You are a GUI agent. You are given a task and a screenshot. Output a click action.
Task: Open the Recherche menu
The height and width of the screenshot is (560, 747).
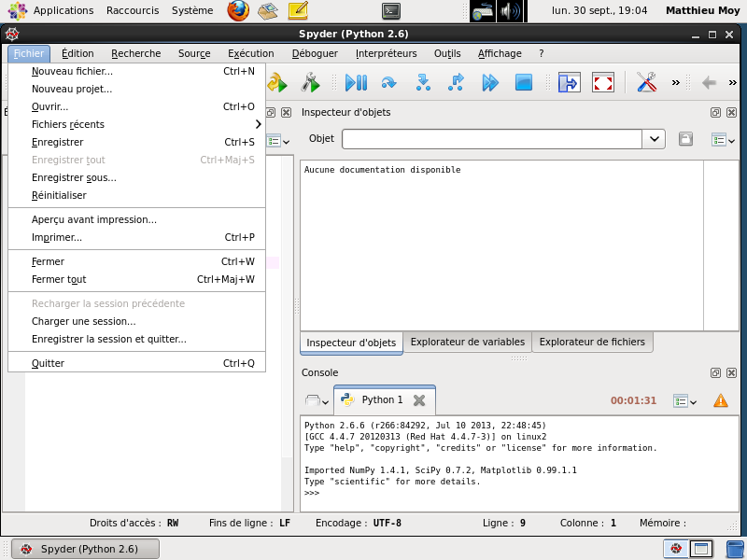point(135,53)
